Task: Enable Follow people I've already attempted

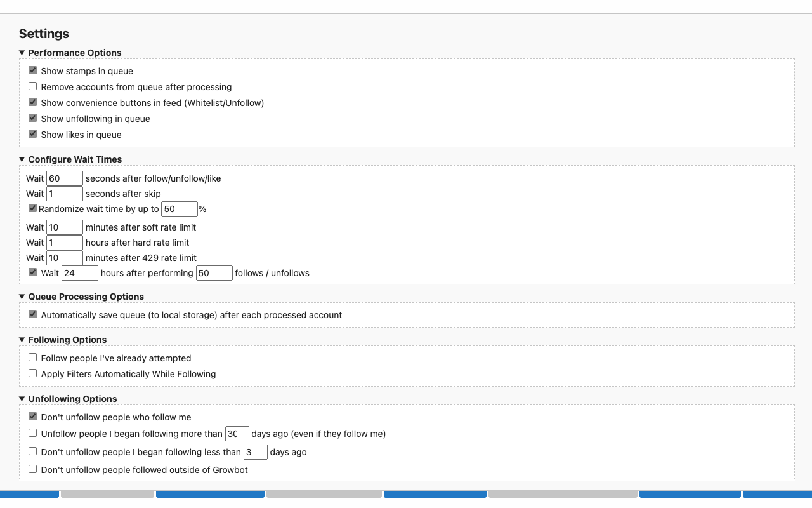Action: tap(33, 358)
